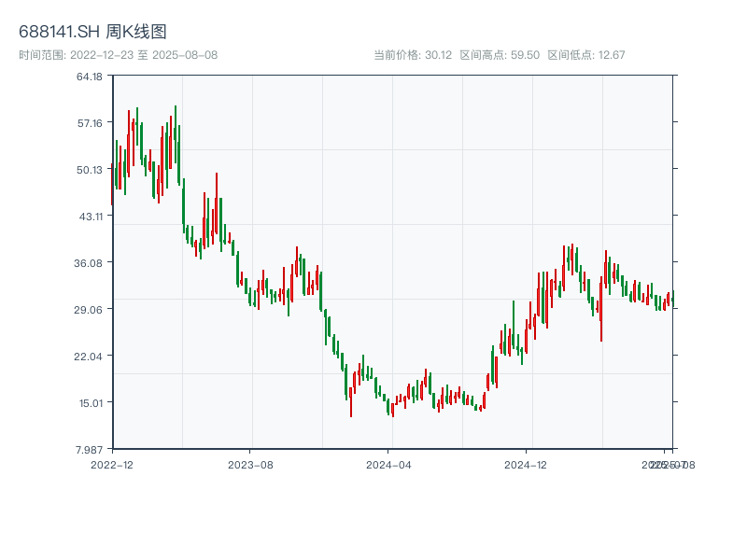Click the 当前价格 30.12 label
This screenshot has width=747, height=560.
[x=413, y=55]
